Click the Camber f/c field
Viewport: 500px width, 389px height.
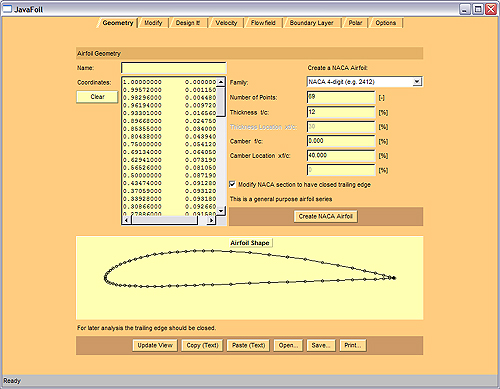[x=341, y=141]
